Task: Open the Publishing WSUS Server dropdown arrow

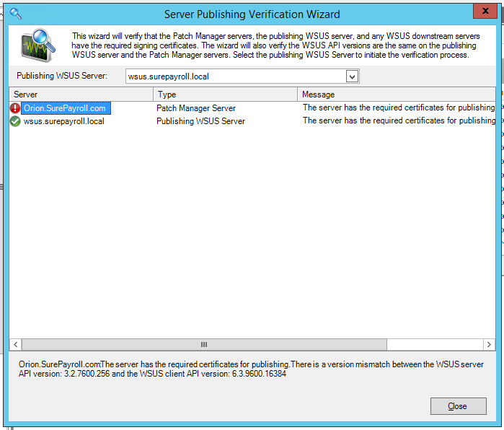Action: 353,76
